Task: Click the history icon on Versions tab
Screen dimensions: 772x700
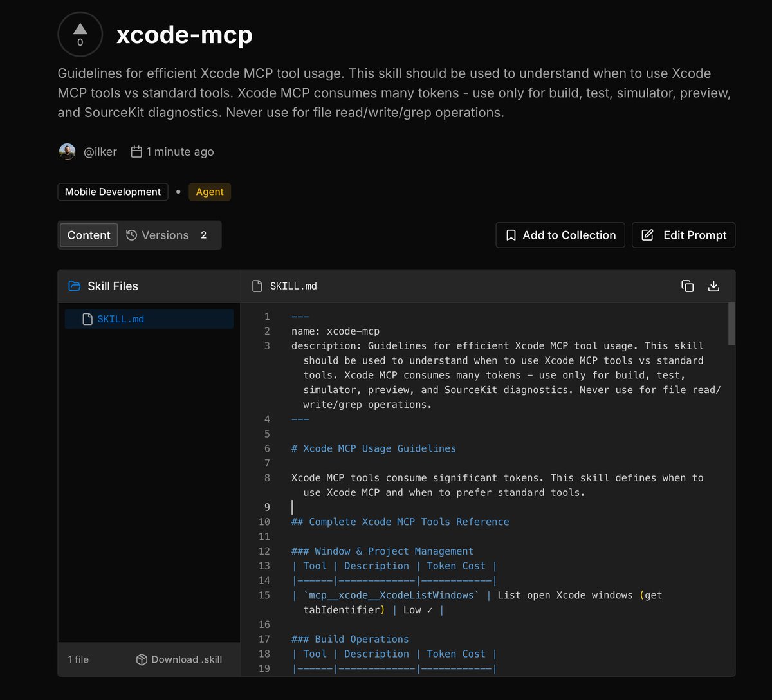Action: tap(131, 235)
